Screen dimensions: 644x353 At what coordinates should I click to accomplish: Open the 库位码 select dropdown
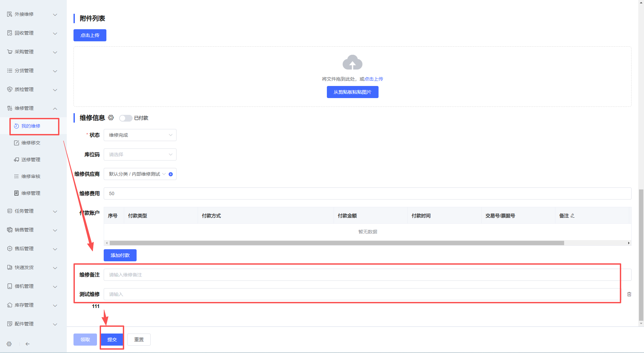140,155
